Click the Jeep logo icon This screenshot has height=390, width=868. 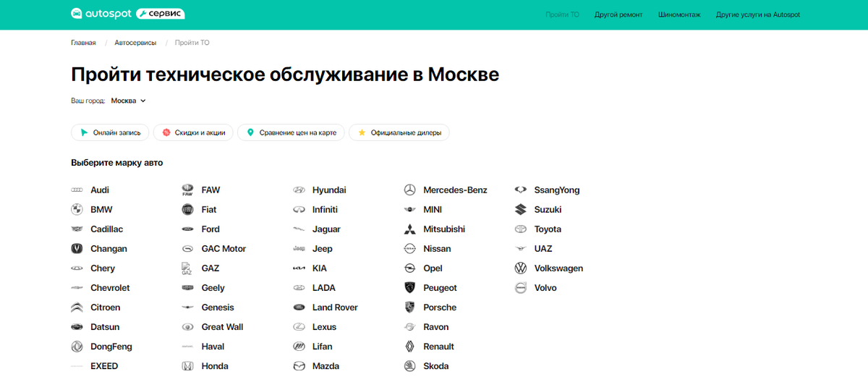click(x=299, y=249)
